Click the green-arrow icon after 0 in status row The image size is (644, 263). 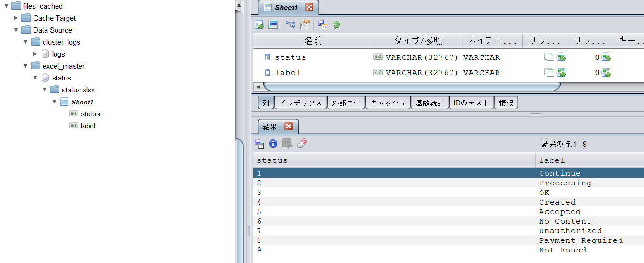[x=606, y=57]
